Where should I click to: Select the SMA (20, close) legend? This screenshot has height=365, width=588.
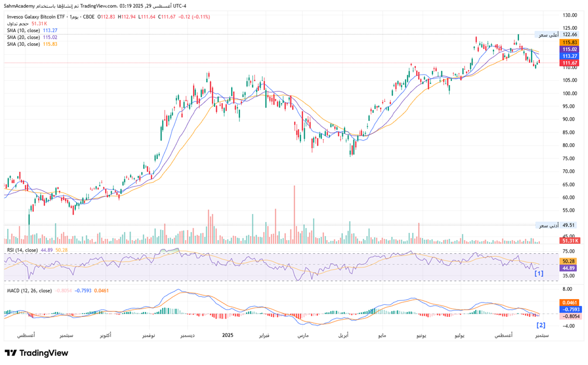click(x=23, y=37)
